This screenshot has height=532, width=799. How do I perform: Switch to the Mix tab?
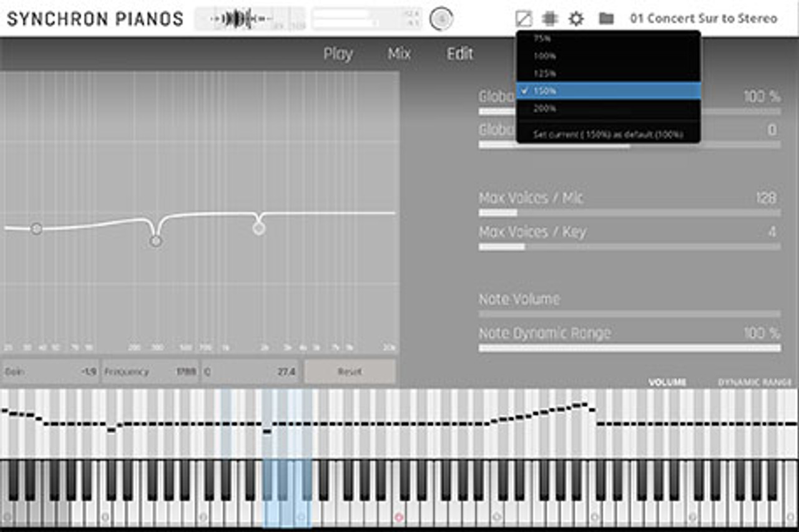[x=399, y=54]
